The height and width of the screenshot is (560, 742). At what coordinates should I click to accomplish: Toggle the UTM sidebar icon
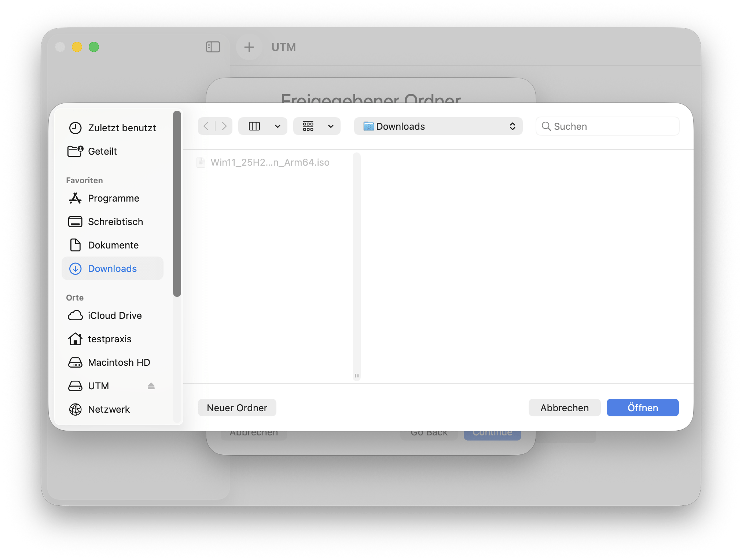coord(213,47)
